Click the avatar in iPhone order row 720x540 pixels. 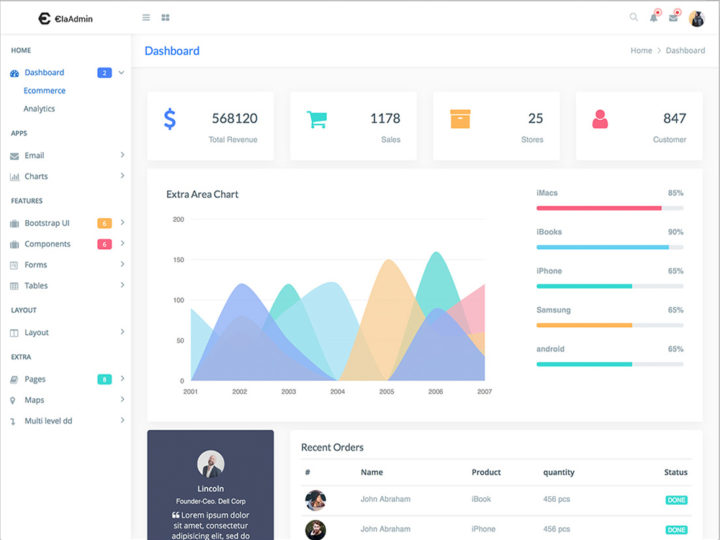pos(315,530)
